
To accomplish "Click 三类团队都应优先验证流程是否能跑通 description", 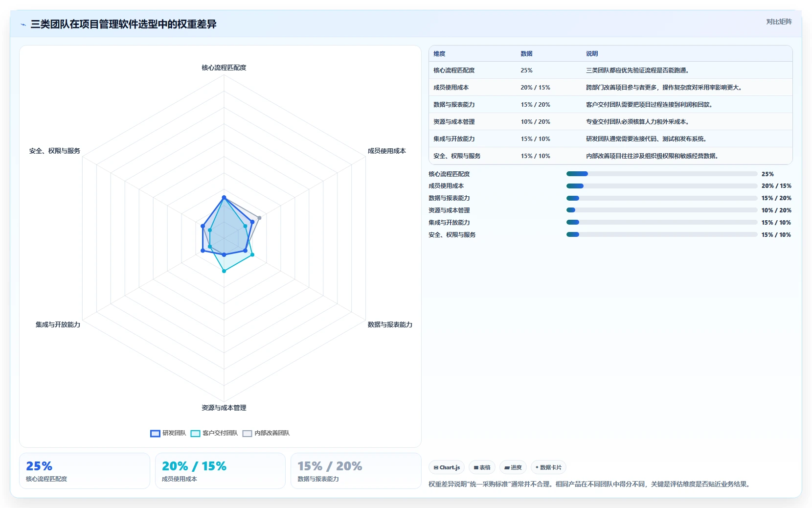I will (637, 70).
